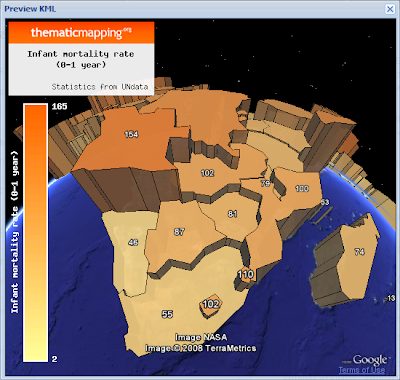Click the orange gradient legend bar
Viewport: 400px width, 380px height.
(x=35, y=233)
